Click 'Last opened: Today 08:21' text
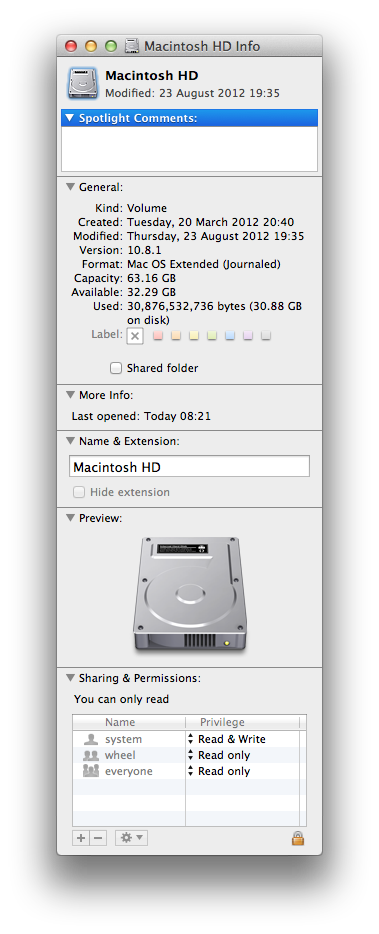Image resolution: width=379 pixels, height=934 pixels. (x=141, y=416)
